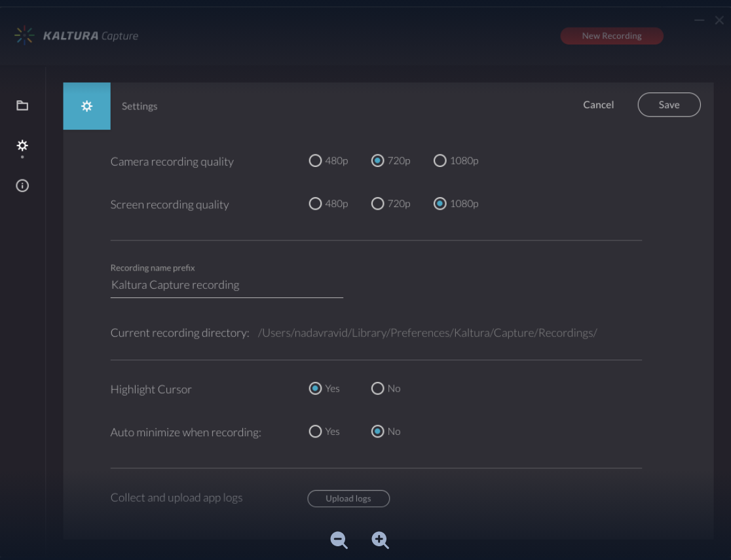Select No for Auto minimize when recording

coord(378,432)
